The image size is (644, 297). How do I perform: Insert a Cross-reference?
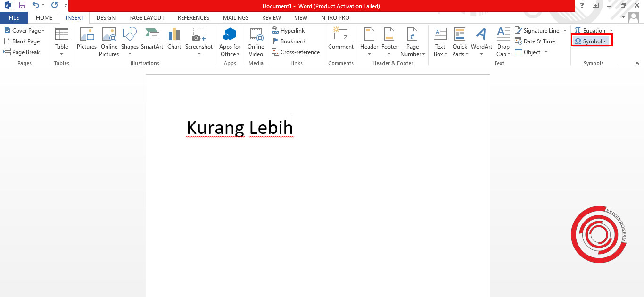296,52
